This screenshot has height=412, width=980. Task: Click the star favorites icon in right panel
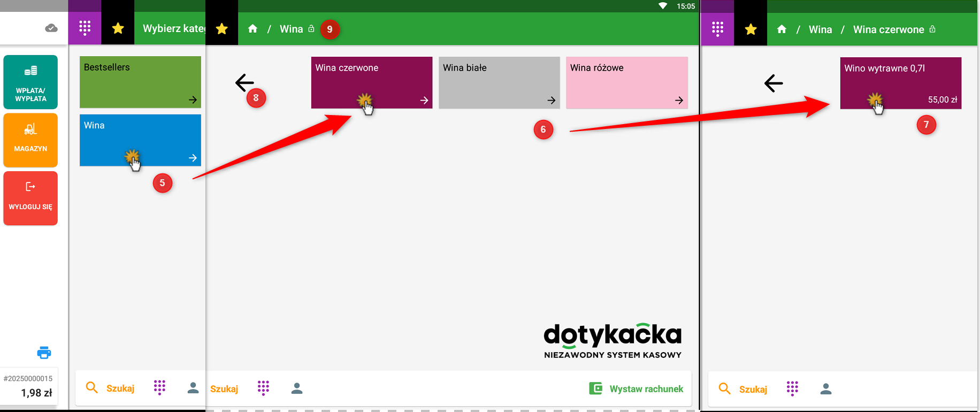[751, 29]
